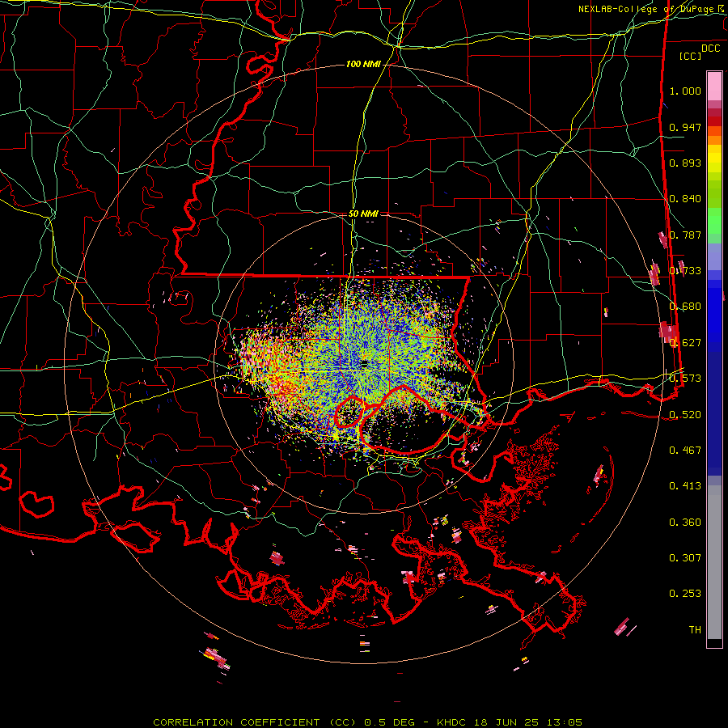Click the CORRELATION COEFFICIENT (CC) caption text
The image size is (728, 728).
tap(255, 722)
